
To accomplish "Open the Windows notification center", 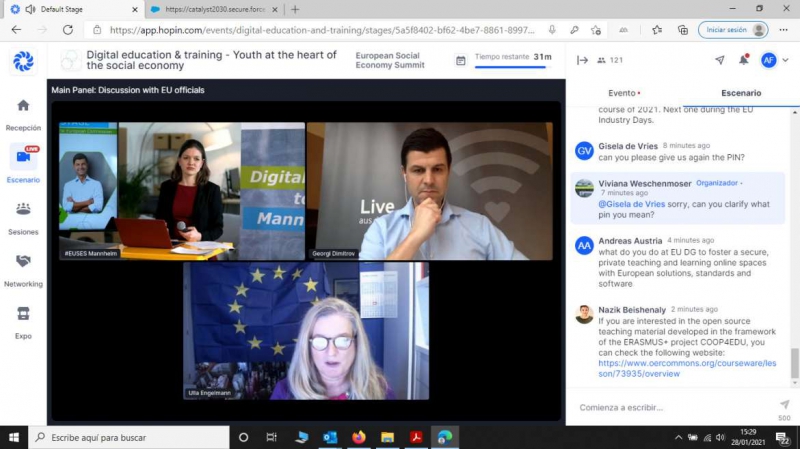I will (782, 438).
